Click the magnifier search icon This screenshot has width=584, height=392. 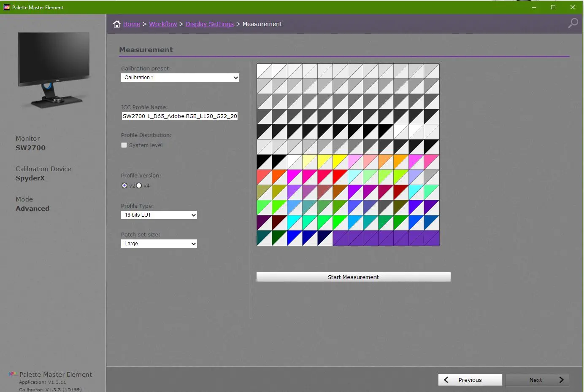click(x=573, y=23)
